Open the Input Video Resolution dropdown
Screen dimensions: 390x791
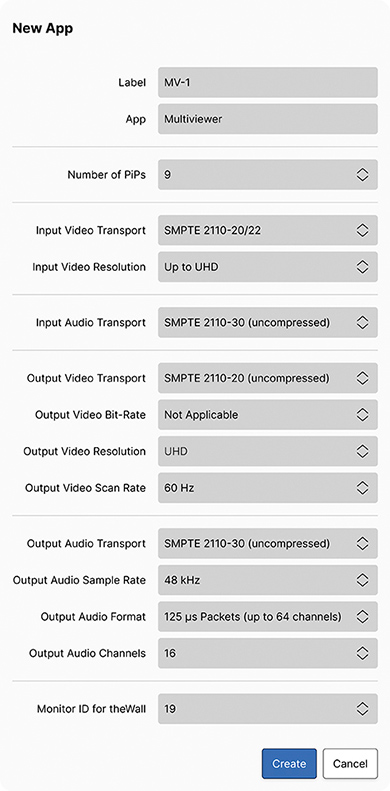[267, 267]
